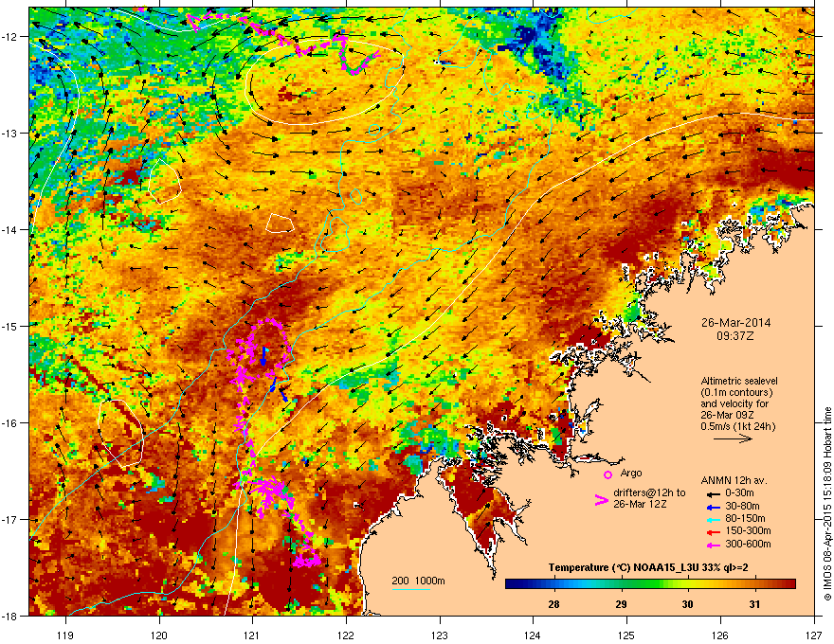The width and height of the screenshot is (834, 644).
Task: Click the '200 1000m' bathymetry label
Action: coord(418,581)
